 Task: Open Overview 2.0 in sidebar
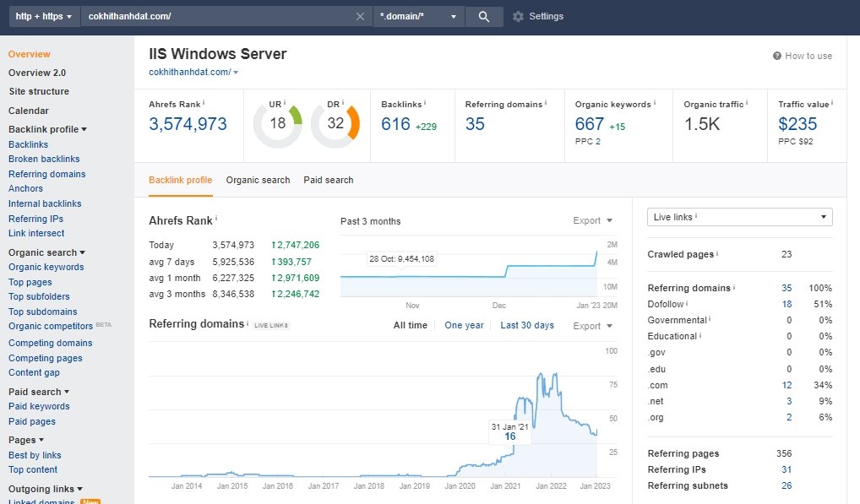pos(36,73)
